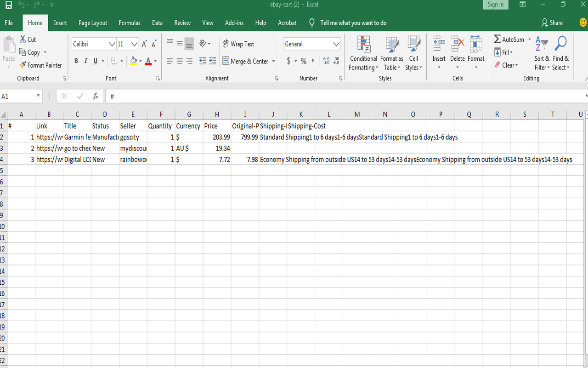
Task: Open the Name Box dropdown arrow
Action: click(38, 96)
